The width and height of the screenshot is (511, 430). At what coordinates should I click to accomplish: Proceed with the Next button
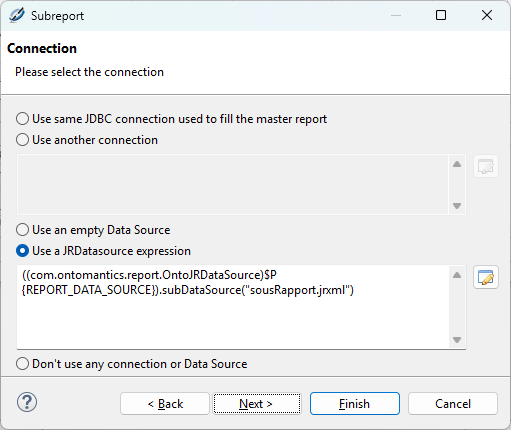click(257, 404)
